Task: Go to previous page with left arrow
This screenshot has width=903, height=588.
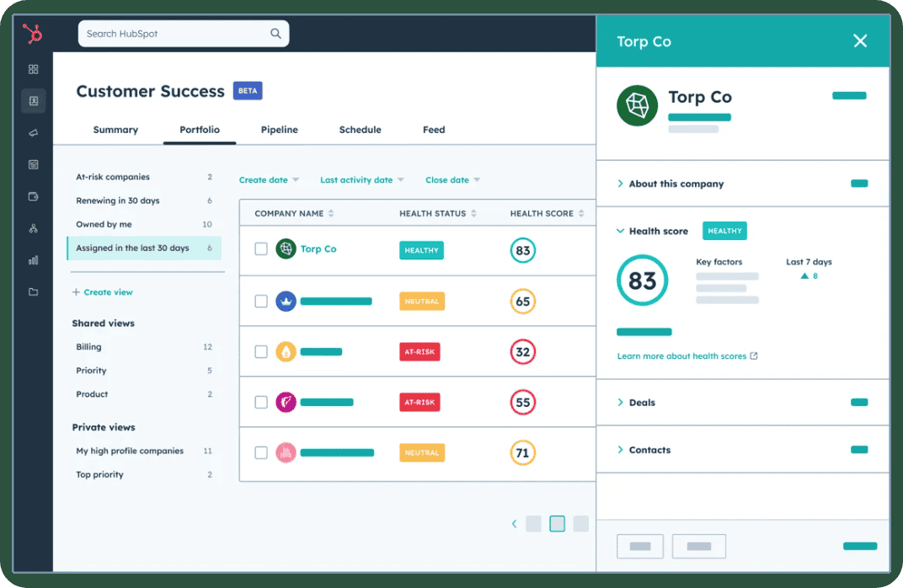Action: pos(515,523)
